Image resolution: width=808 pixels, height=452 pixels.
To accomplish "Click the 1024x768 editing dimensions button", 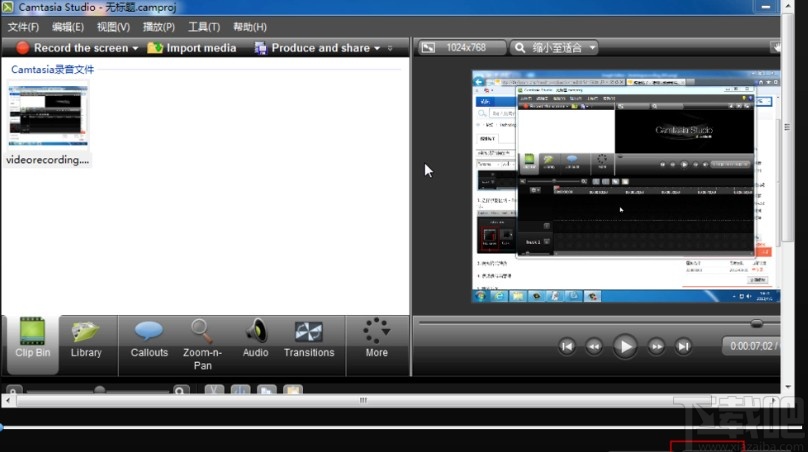I will 461,47.
